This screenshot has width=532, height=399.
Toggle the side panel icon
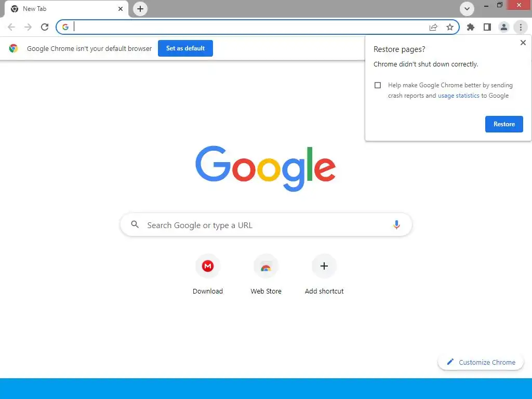[487, 27]
